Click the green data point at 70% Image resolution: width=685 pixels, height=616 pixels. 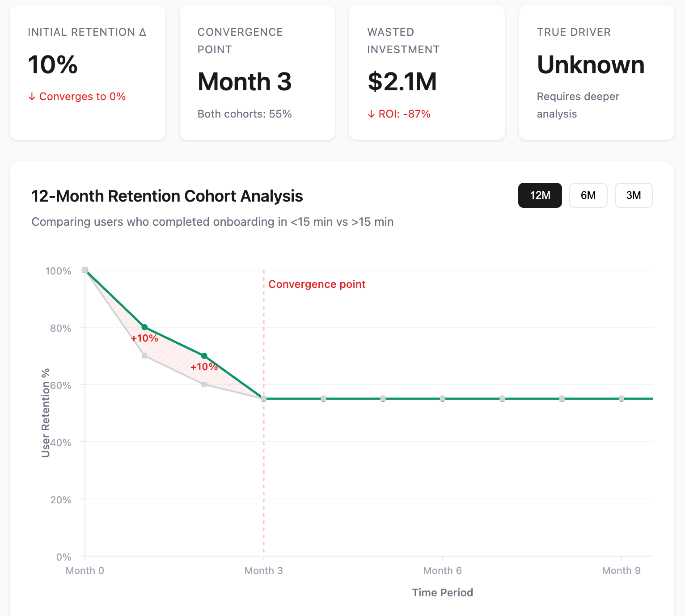click(x=204, y=356)
